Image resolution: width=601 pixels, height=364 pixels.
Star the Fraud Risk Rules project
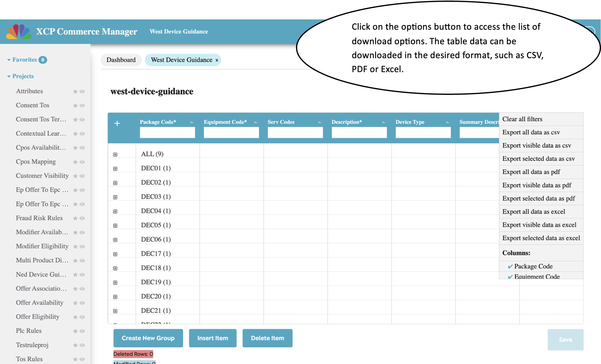75,218
